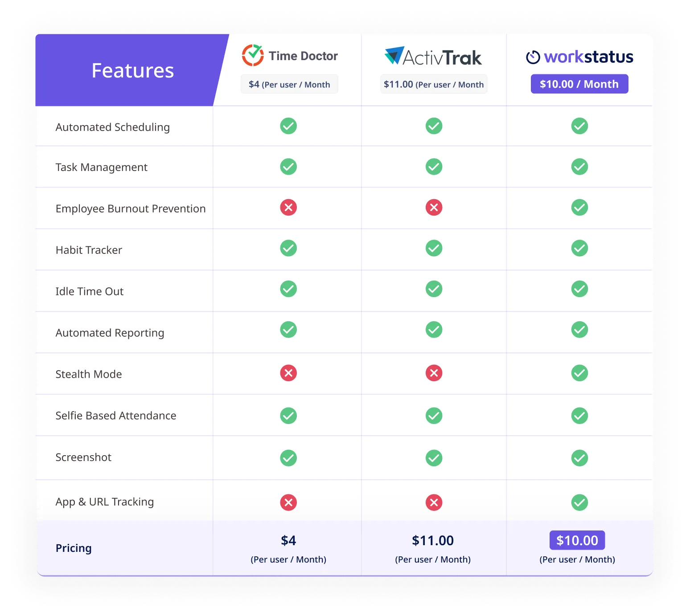Click Time Doctor's checkmark for Task Management

coord(288,167)
